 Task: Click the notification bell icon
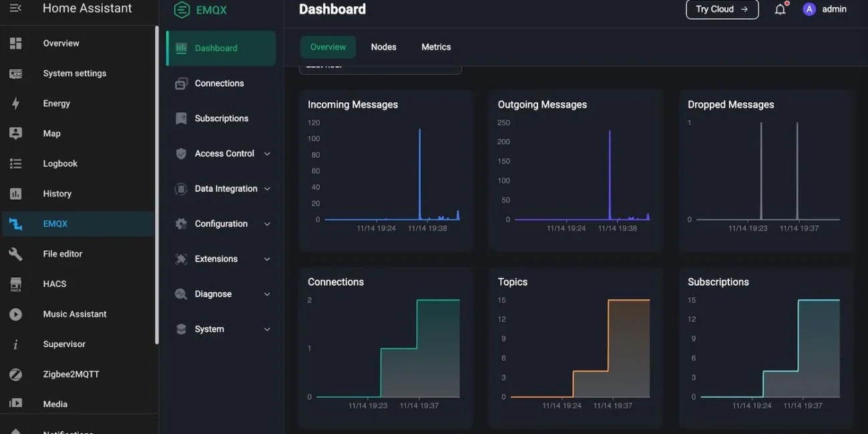pos(780,9)
